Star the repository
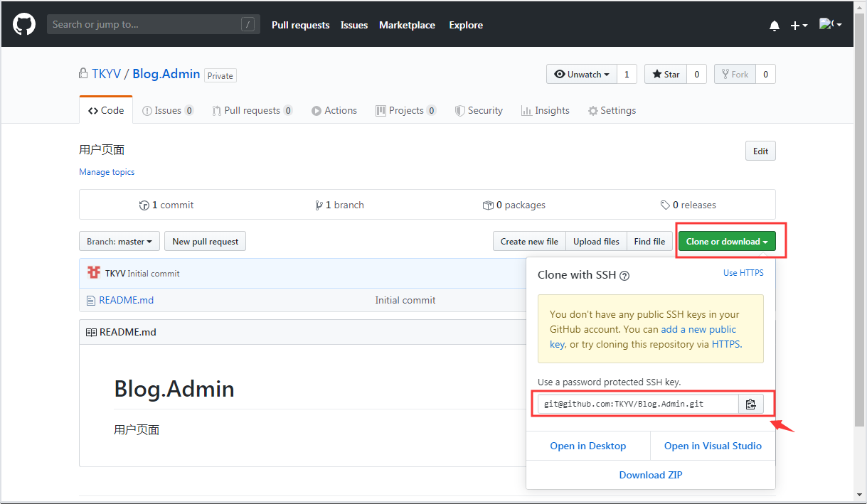The image size is (867, 504). tap(666, 74)
